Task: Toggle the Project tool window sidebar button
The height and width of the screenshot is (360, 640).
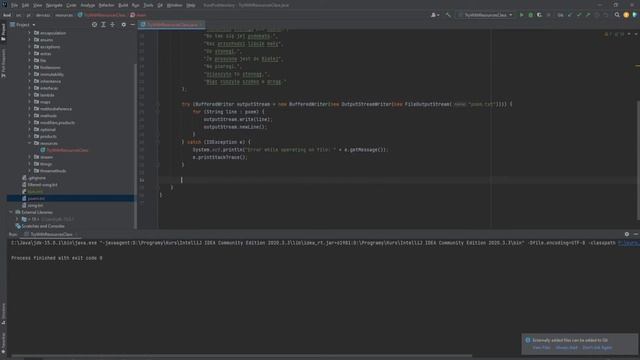Action: pos(3,32)
